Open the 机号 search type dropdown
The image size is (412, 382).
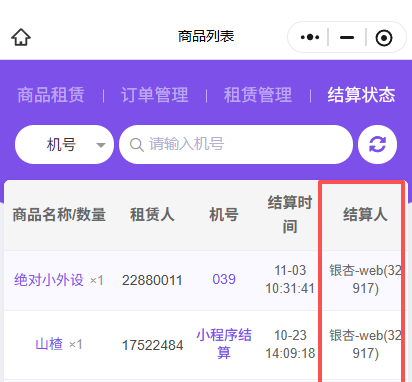64,144
